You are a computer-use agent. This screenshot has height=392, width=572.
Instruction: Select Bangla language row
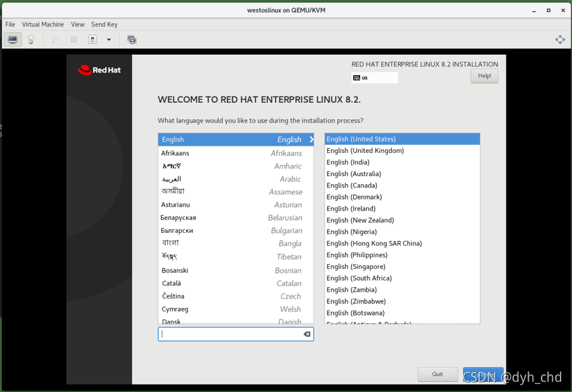tap(236, 244)
